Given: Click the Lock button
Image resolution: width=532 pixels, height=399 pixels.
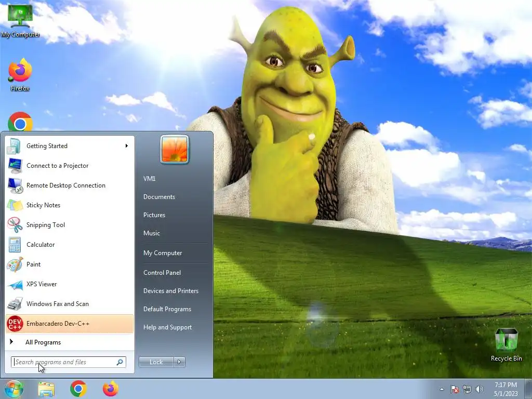Looking at the screenshot, I should pyautogui.click(x=156, y=362).
